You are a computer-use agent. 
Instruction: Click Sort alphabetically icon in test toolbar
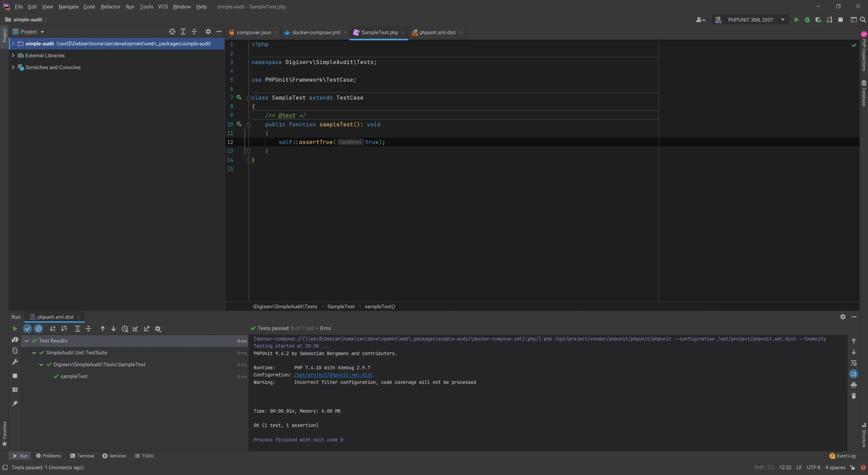53,329
